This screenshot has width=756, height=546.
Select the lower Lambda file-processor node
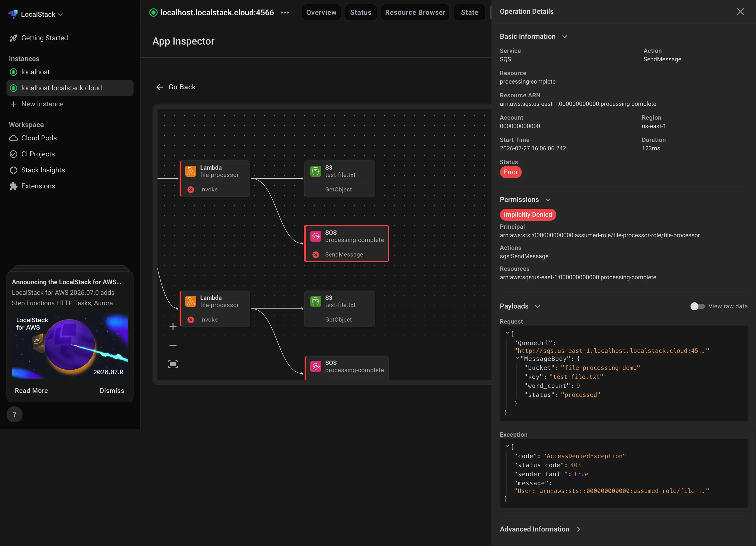point(215,309)
